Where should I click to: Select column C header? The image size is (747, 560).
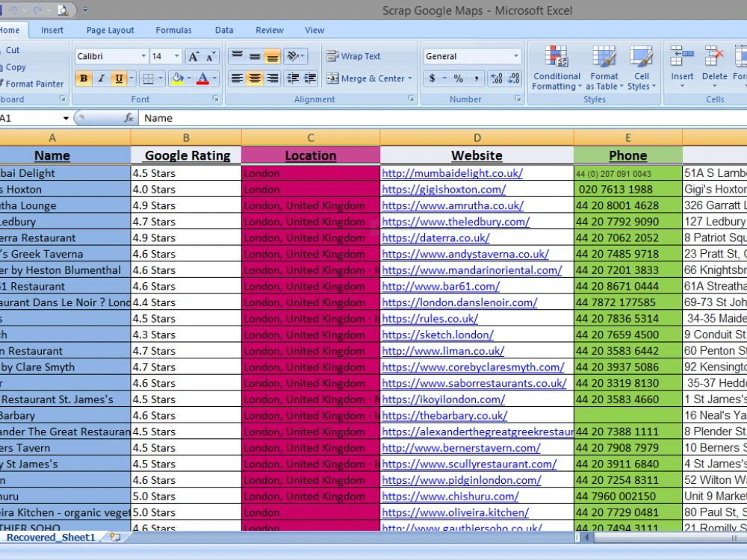click(x=311, y=137)
